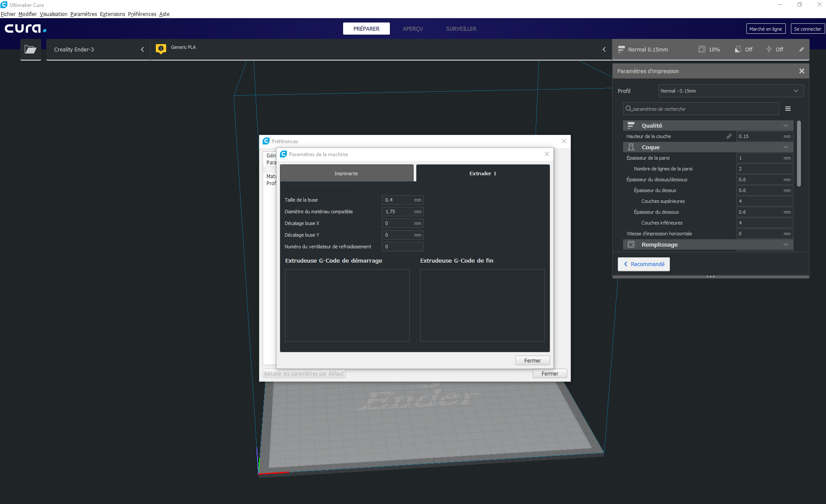Close the Paramètres de la machine dialog

coord(547,154)
